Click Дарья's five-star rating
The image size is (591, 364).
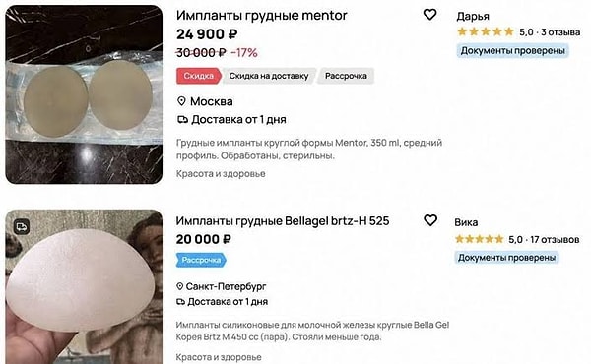click(485, 32)
